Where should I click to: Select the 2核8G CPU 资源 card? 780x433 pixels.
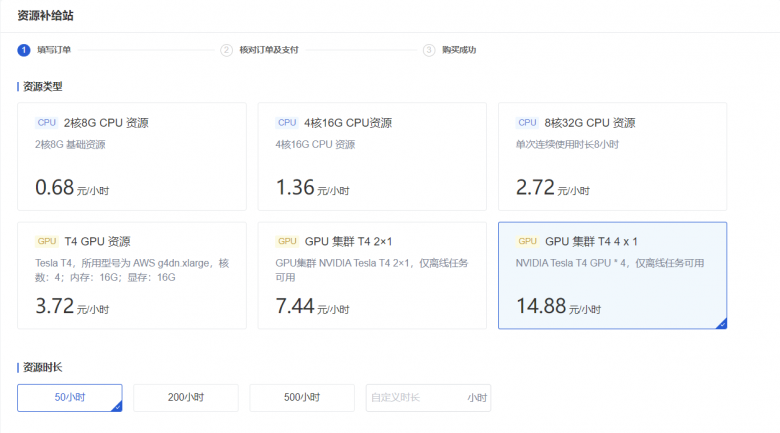click(x=132, y=156)
